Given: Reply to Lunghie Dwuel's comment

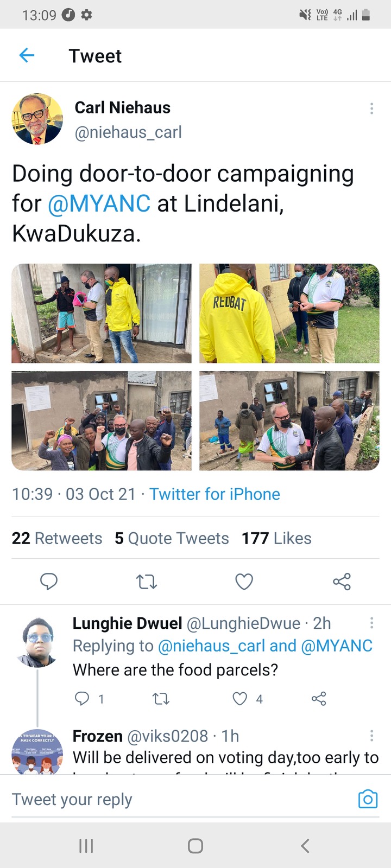Looking at the screenshot, I should point(82,699).
